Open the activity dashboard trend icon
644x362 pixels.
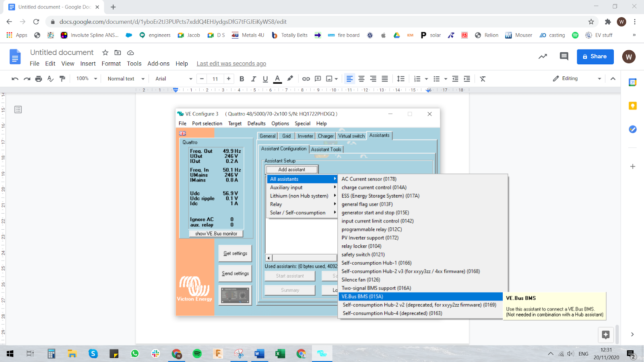543,57
